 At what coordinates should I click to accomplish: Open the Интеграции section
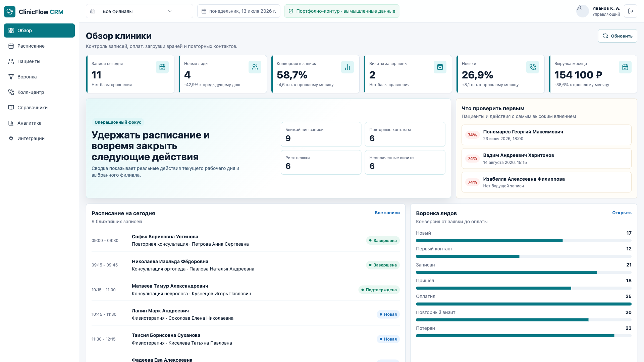tap(39, 138)
